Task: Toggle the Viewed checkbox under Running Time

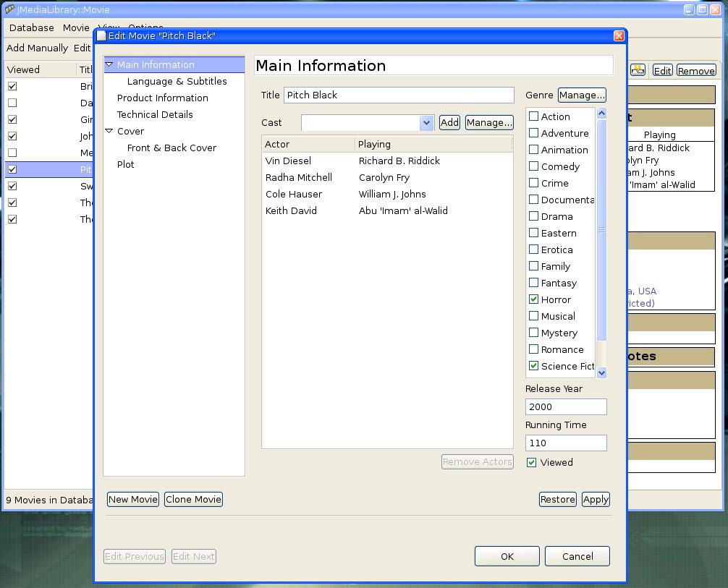Action: 532,462
